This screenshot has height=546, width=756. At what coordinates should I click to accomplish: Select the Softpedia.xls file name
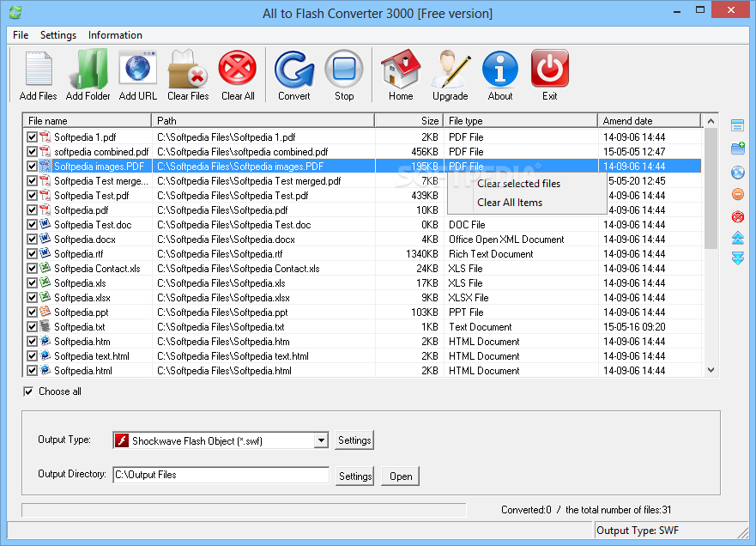click(x=80, y=283)
